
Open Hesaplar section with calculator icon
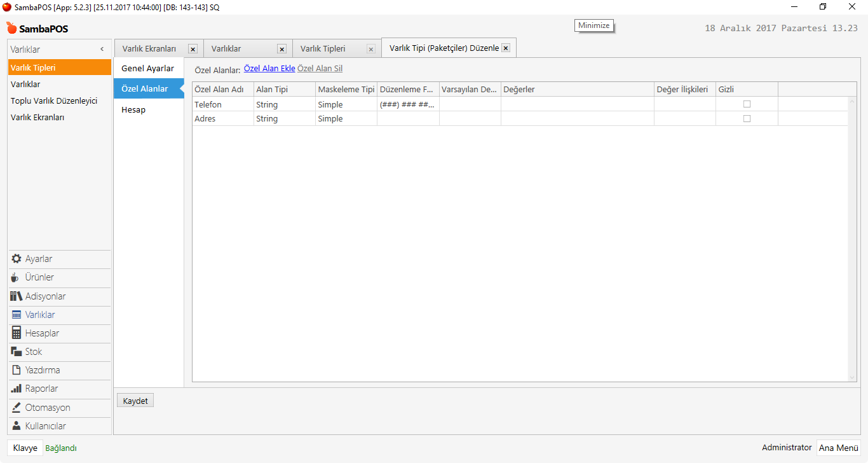42,333
